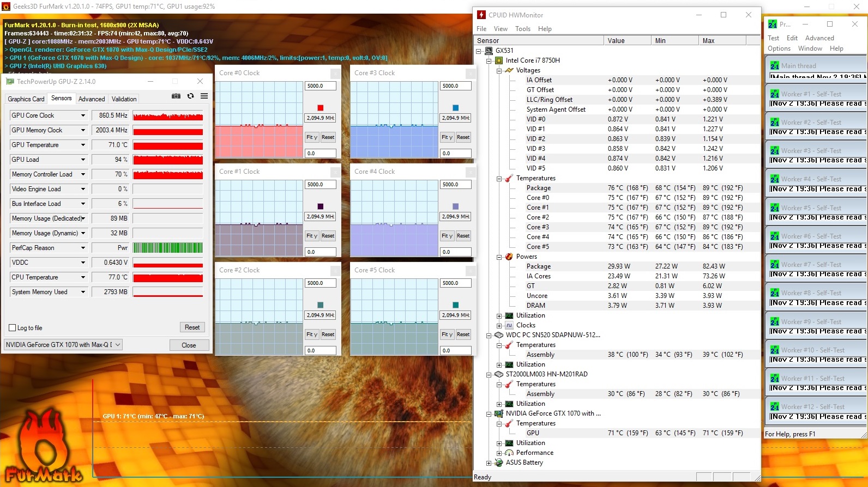This screenshot has width=868, height=487.
Task: Click the GPU-Z refresh icon
Action: tap(190, 96)
